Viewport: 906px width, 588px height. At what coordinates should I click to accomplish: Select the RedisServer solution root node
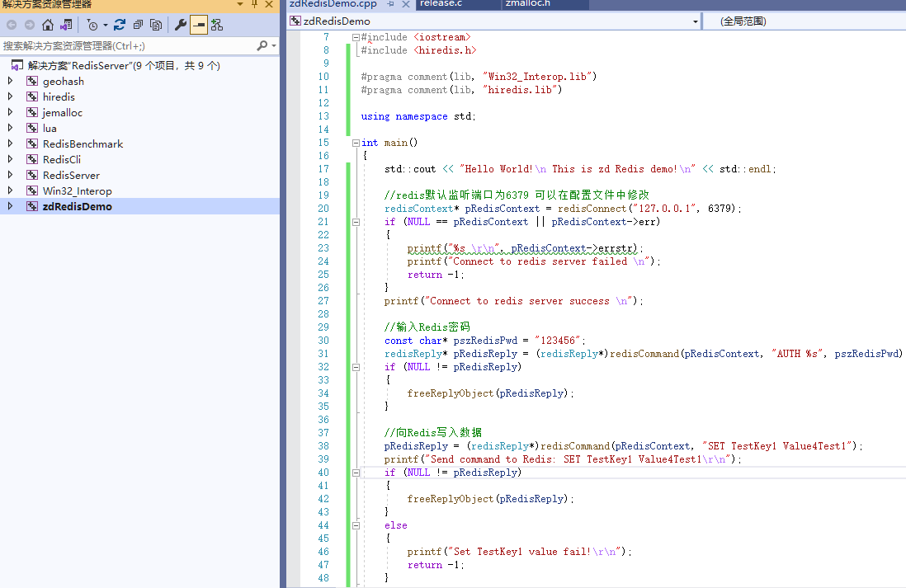pos(124,65)
